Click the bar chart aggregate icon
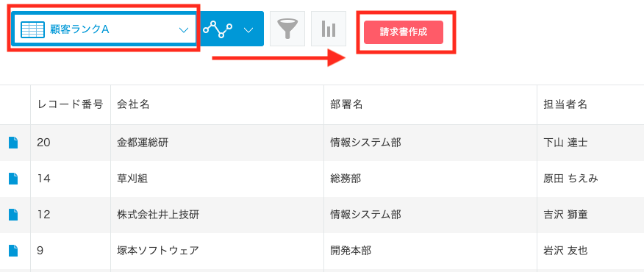The width and height of the screenshot is (644, 272). pyautogui.click(x=329, y=29)
